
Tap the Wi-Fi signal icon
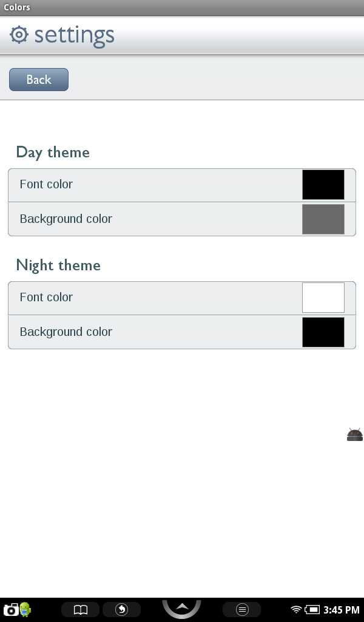pos(296,609)
